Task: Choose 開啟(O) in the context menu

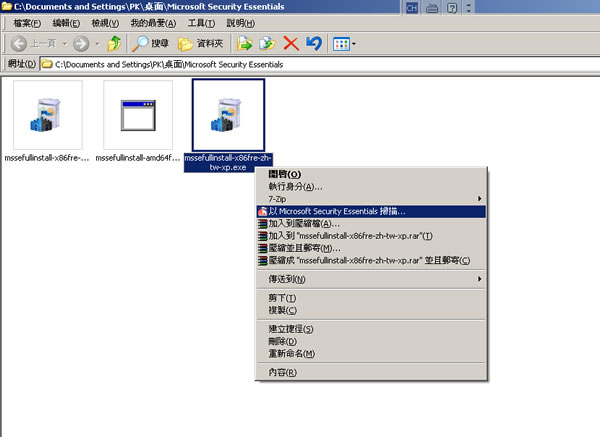Action: (x=371, y=174)
